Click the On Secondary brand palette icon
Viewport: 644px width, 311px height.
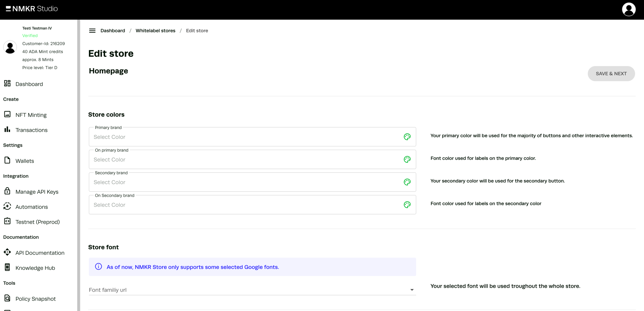[407, 205]
